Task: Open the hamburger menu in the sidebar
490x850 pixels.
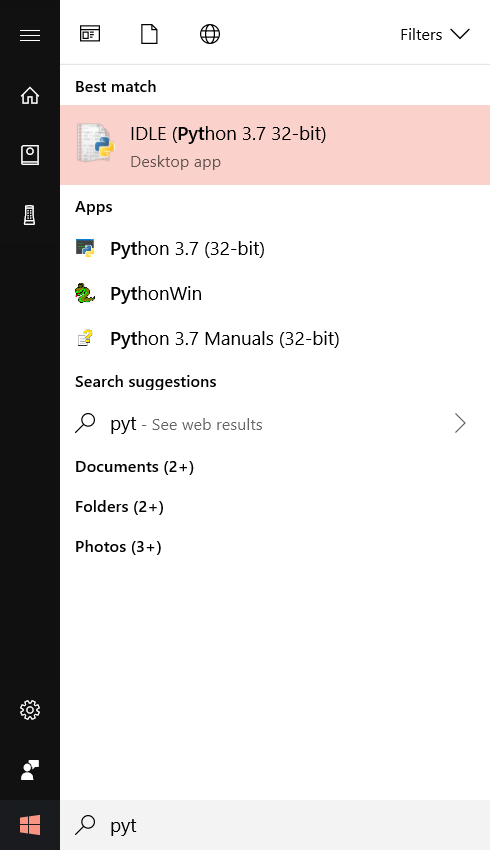Action: 30,35
